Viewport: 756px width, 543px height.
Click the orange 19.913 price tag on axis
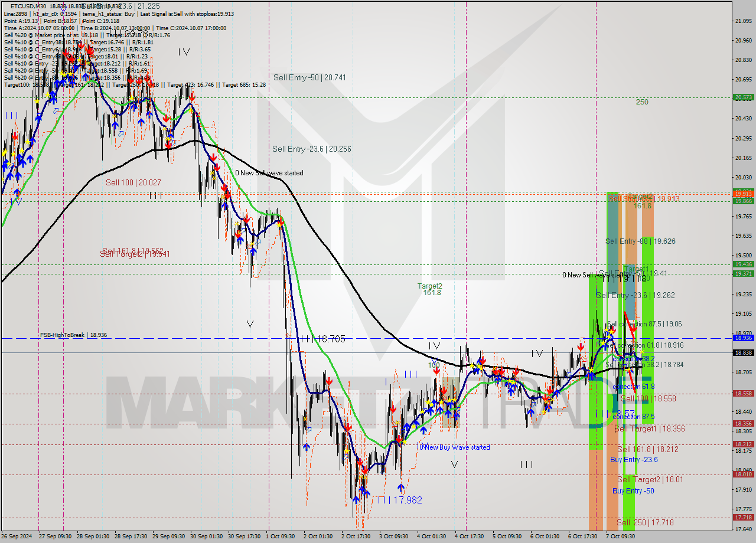coord(743,193)
